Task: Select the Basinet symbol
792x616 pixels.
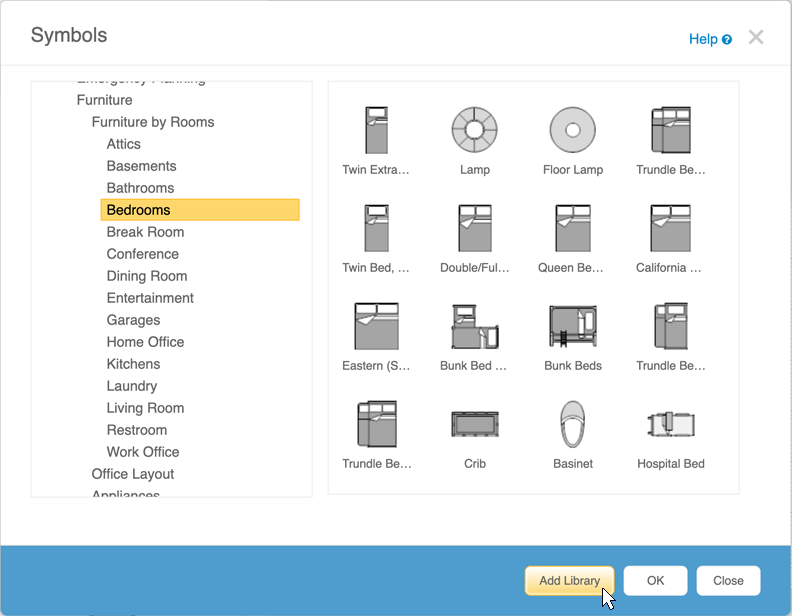Action: (x=572, y=424)
